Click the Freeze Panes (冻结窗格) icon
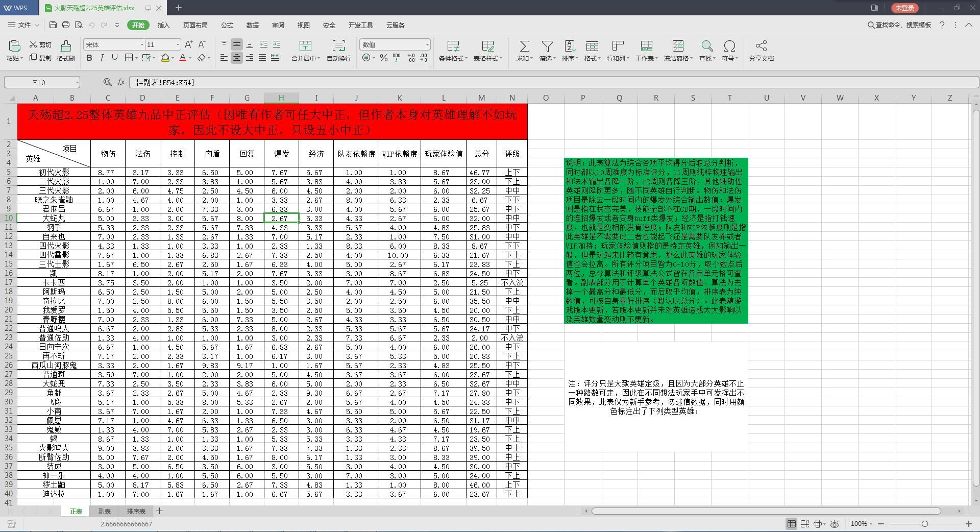Screen dimensions: 980x532 [x=678, y=46]
